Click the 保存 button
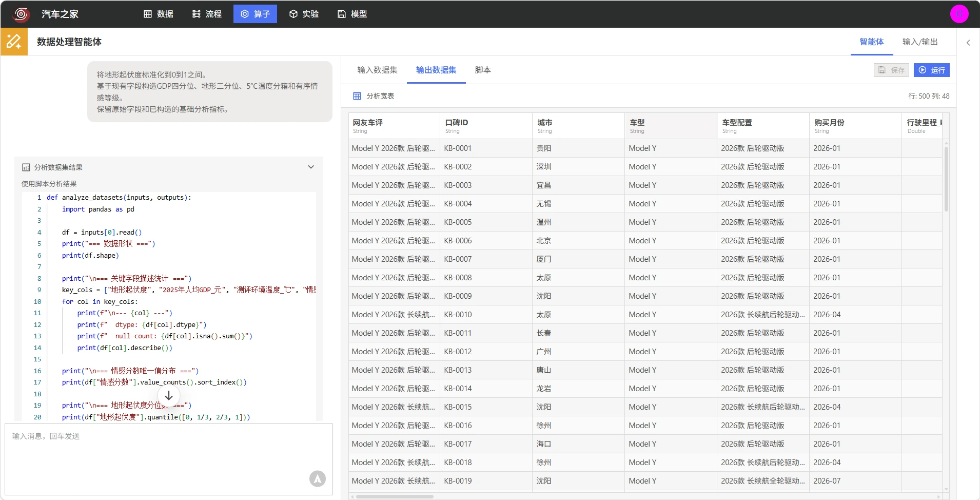Screen dimensions: 980x500 [891, 70]
